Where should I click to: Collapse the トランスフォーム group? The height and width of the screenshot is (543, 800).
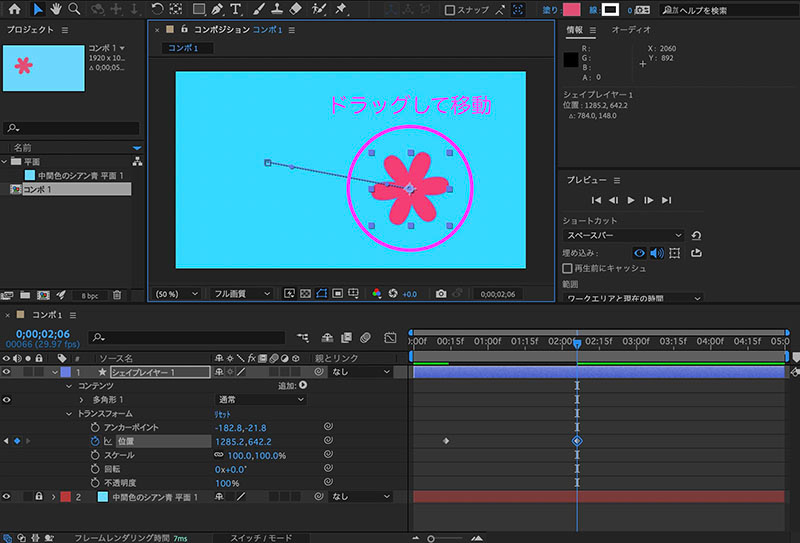pos(69,413)
